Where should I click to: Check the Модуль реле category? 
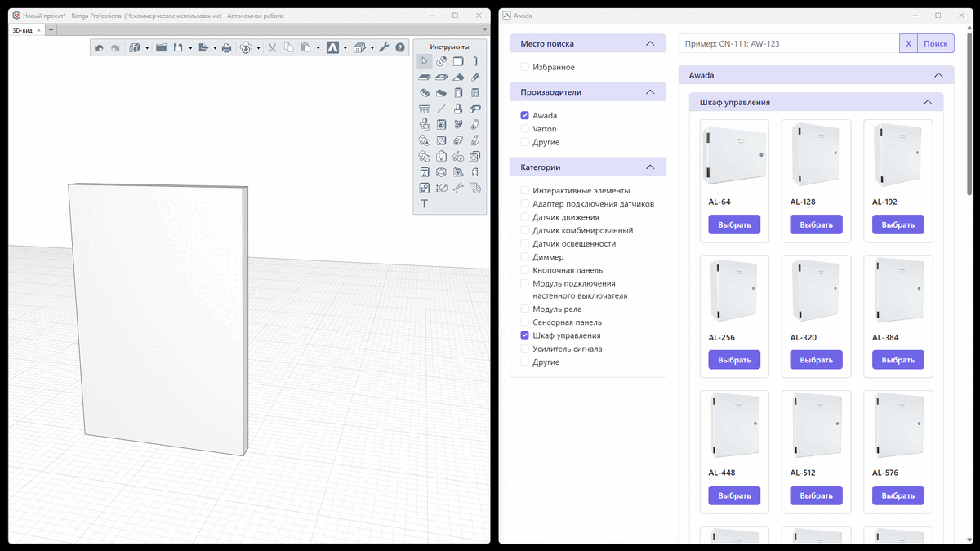click(x=525, y=309)
